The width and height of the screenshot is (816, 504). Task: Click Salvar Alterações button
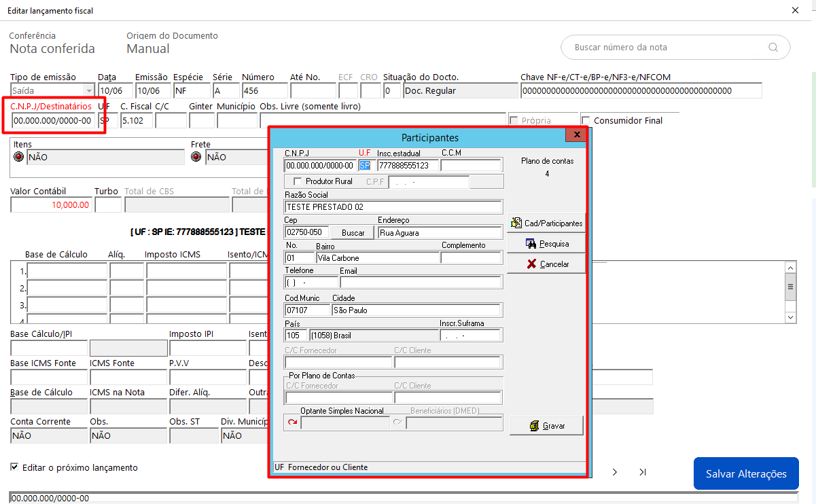[746, 474]
